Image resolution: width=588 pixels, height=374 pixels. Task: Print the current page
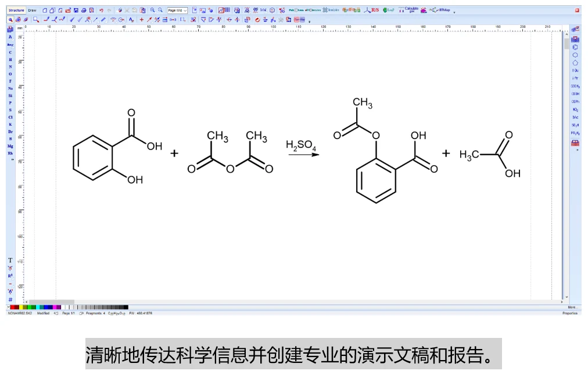coord(84,10)
